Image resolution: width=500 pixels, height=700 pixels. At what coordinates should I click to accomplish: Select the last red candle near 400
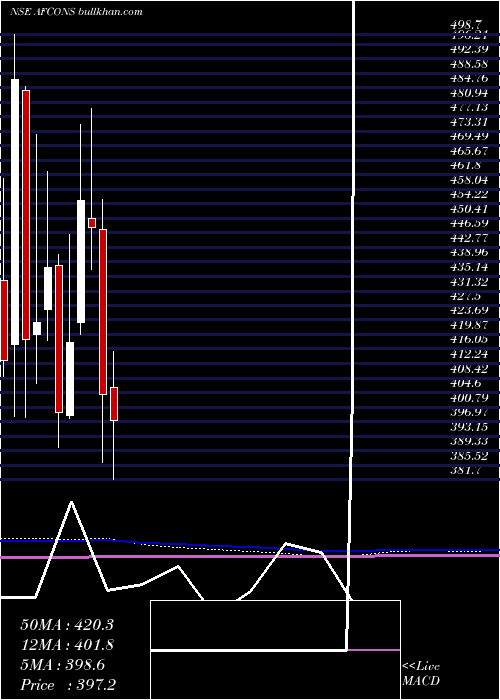coord(114,404)
